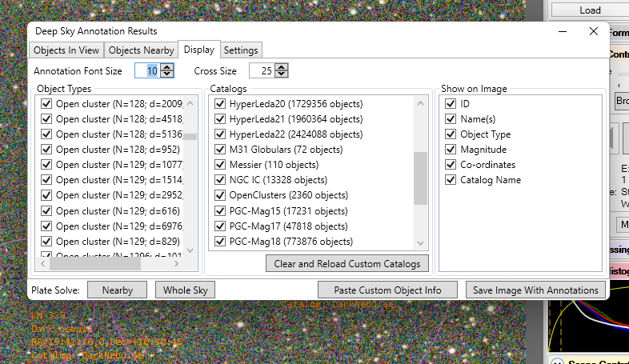This screenshot has width=629, height=364.
Task: Start Whole Sky plate solve
Action: coord(185,290)
